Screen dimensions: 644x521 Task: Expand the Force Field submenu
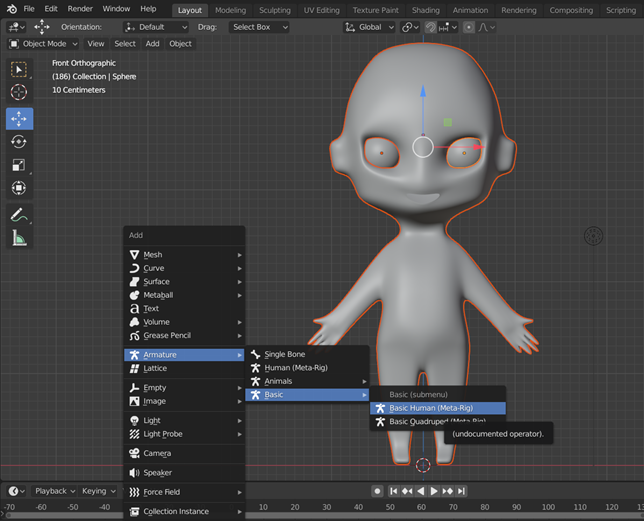coord(184,492)
